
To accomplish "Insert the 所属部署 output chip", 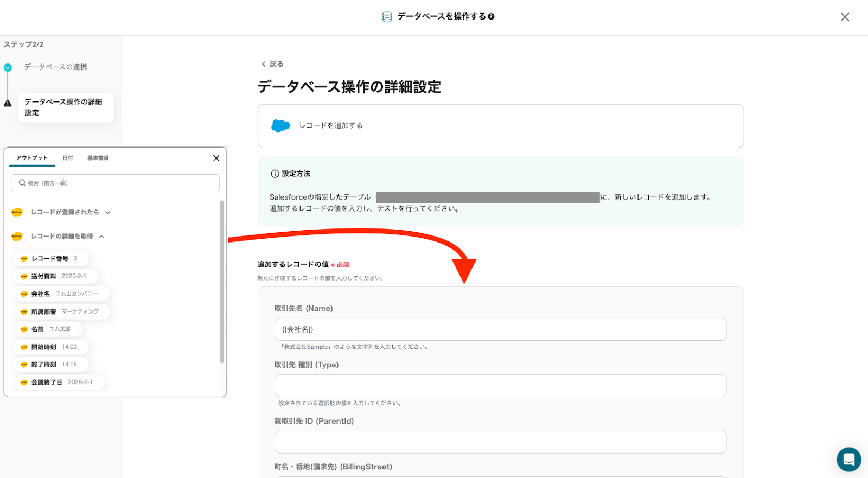I will [x=62, y=312].
